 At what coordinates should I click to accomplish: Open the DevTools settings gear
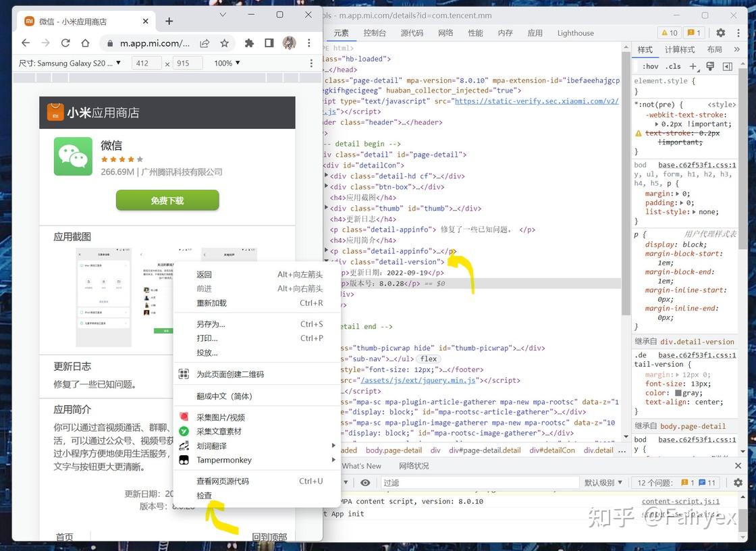720,32
